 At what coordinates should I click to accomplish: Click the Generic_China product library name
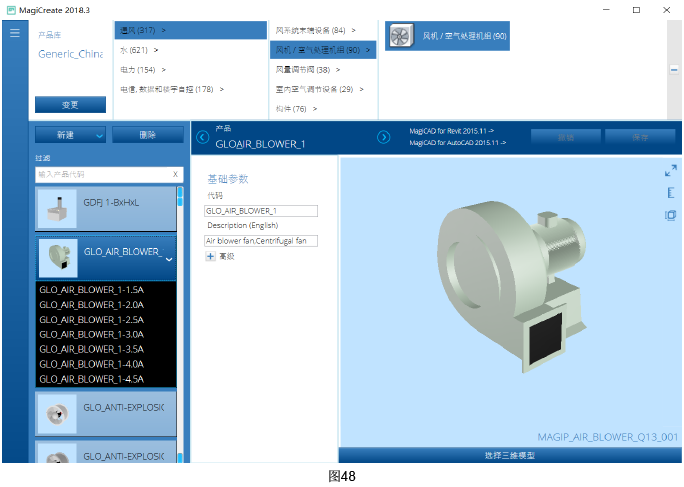(x=71, y=54)
